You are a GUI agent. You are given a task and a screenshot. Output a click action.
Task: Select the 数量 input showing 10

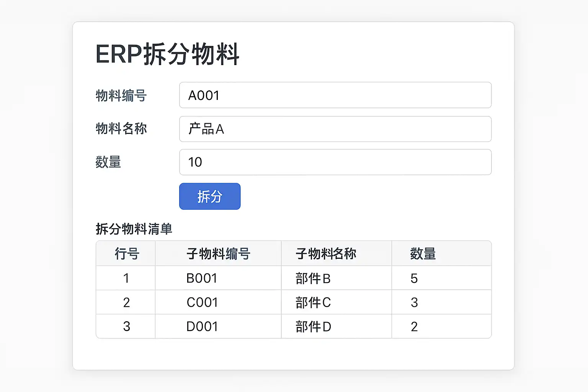(x=335, y=162)
